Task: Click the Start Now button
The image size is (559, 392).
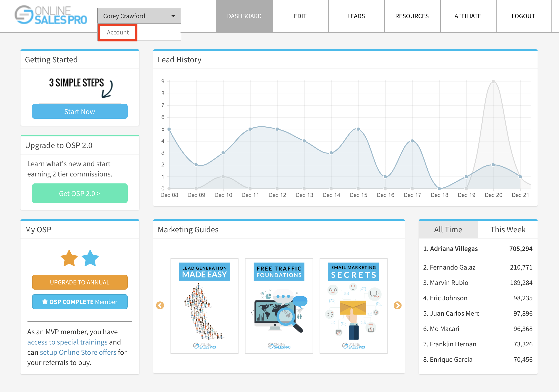Action: click(80, 112)
